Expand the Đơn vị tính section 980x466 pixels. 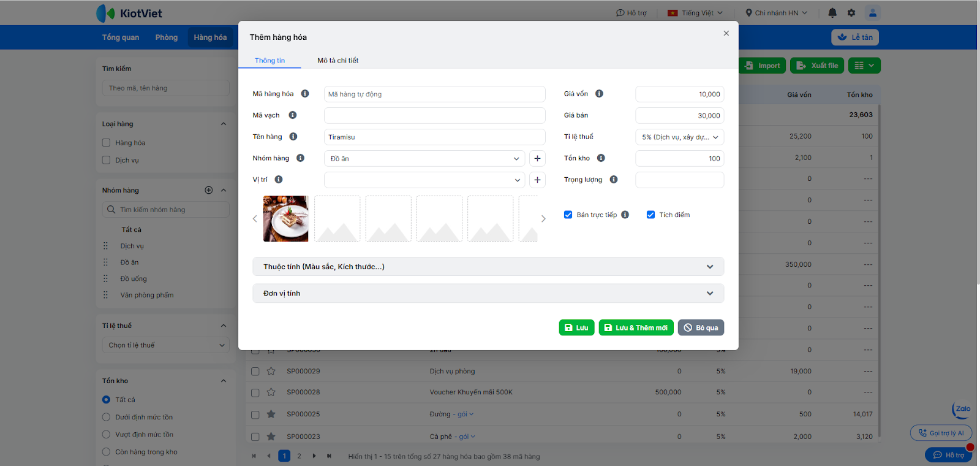[x=488, y=293]
